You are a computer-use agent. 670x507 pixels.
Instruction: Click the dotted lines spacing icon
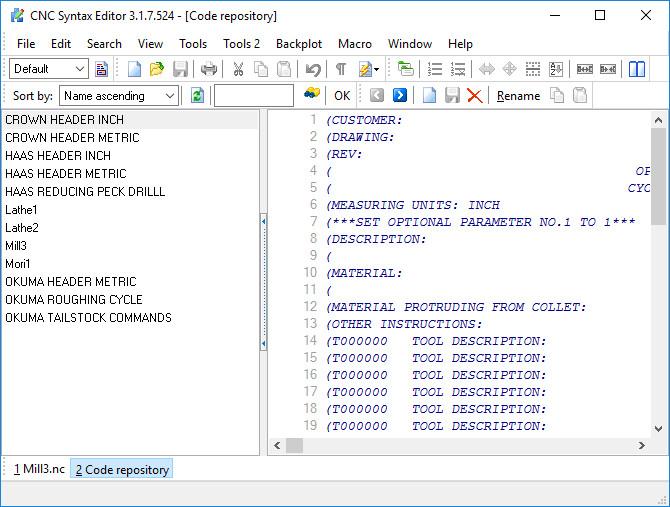pos(532,69)
